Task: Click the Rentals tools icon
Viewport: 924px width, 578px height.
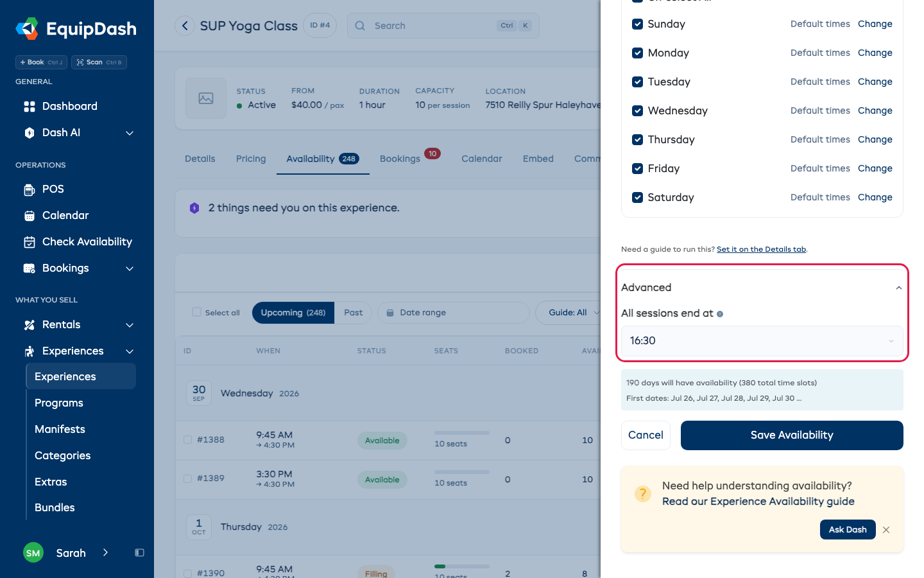Action: point(30,325)
